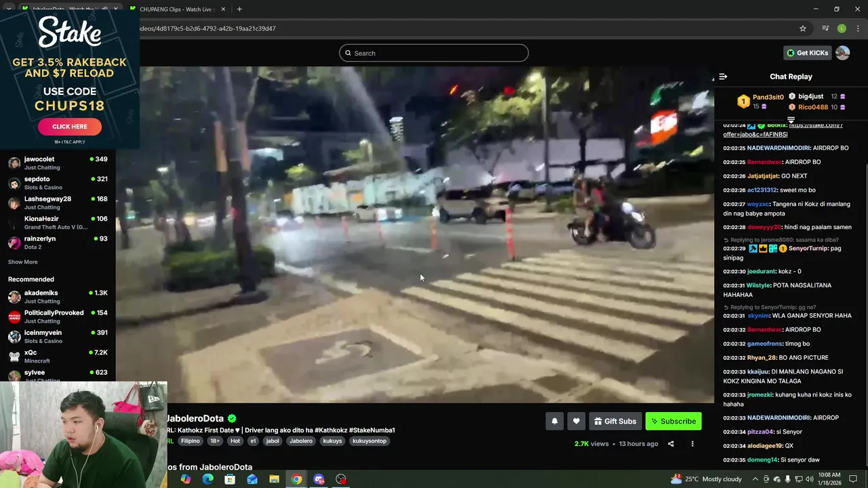Open weather widget showing 25°C
This screenshot has width=868, height=488.
pyautogui.click(x=706, y=479)
